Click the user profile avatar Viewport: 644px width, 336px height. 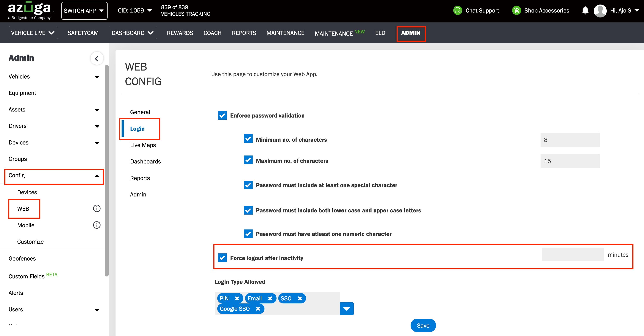coord(600,11)
